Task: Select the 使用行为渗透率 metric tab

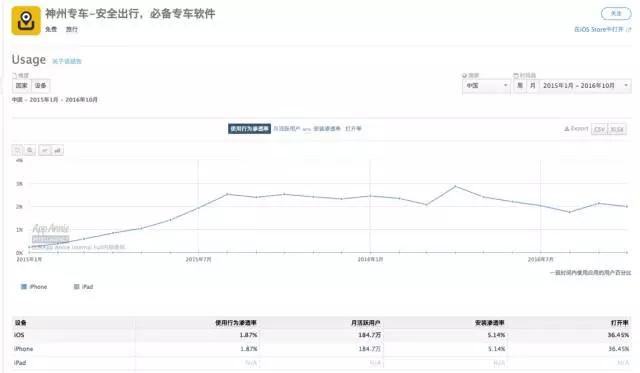Action: 249,129
